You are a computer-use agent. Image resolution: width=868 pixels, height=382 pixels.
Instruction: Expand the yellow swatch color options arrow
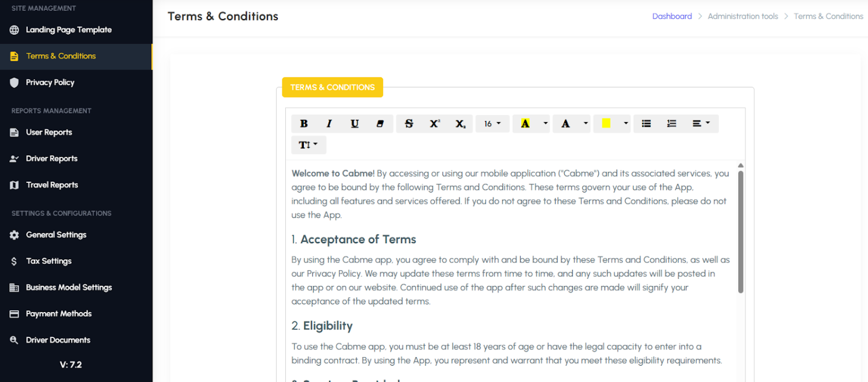(x=626, y=123)
